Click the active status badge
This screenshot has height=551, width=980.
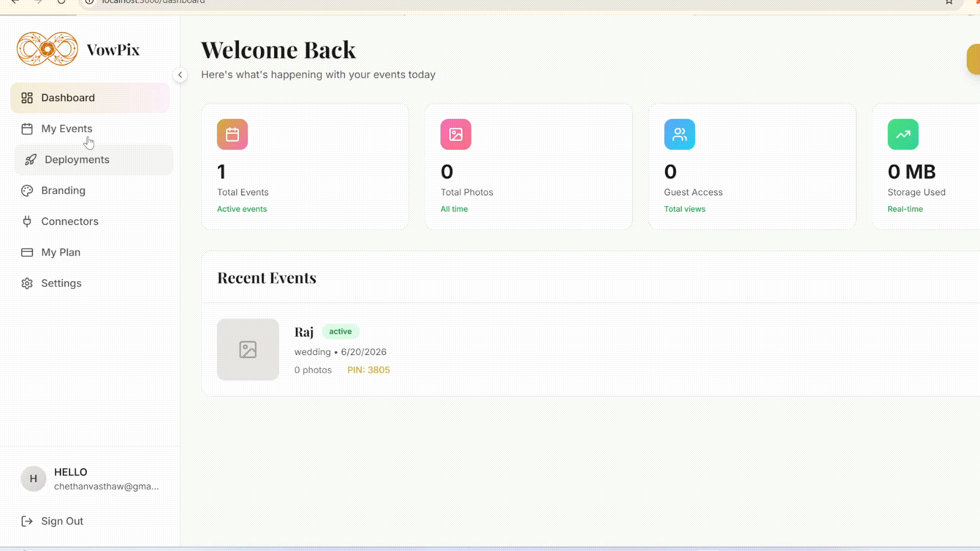340,331
